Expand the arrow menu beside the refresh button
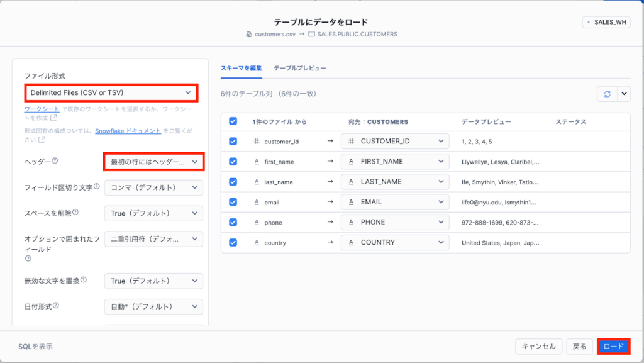 point(624,94)
